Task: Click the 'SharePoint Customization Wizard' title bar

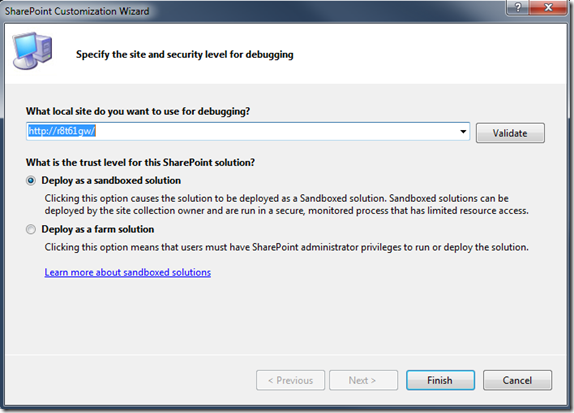Action: pyautogui.click(x=77, y=11)
